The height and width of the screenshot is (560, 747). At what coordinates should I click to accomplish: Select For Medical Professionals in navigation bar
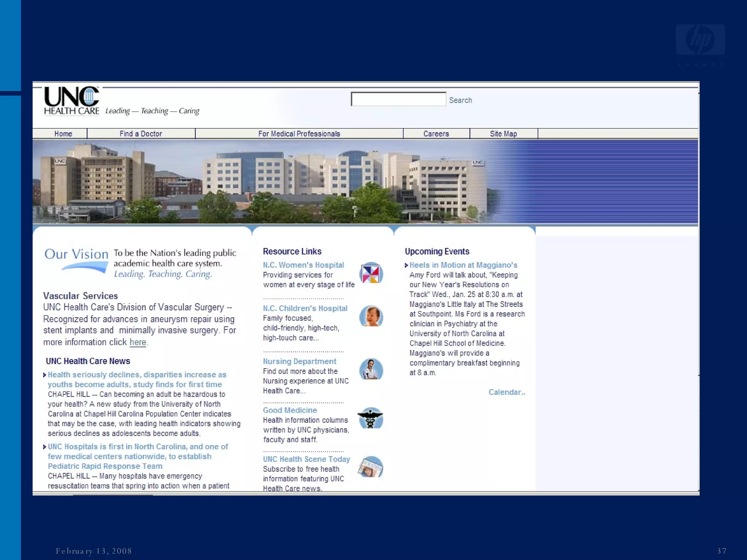[299, 134]
